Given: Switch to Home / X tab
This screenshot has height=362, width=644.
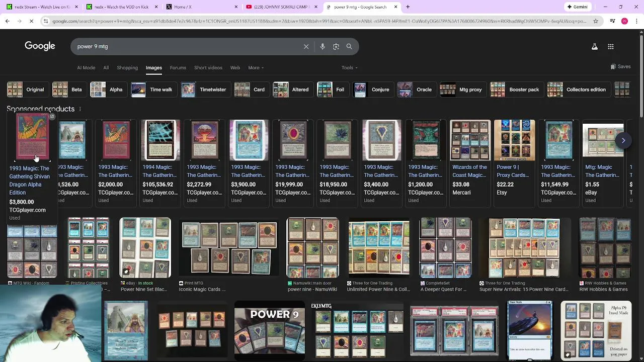Looking at the screenshot, I should 202,7.
